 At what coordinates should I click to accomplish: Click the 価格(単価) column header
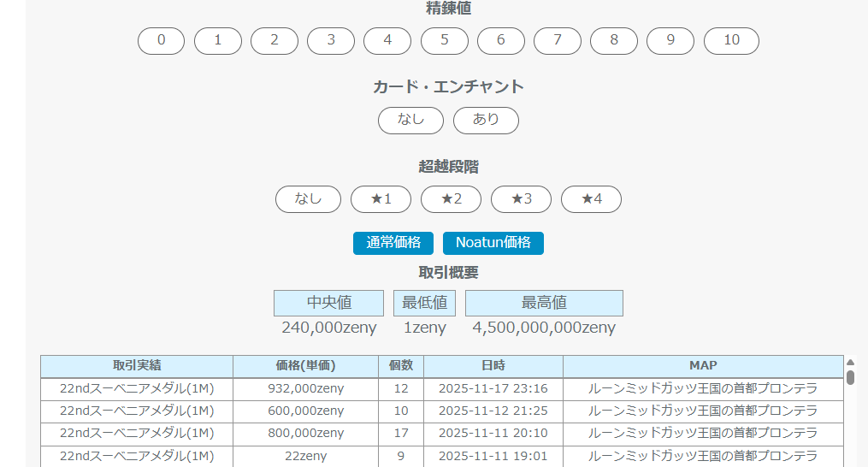305,366
